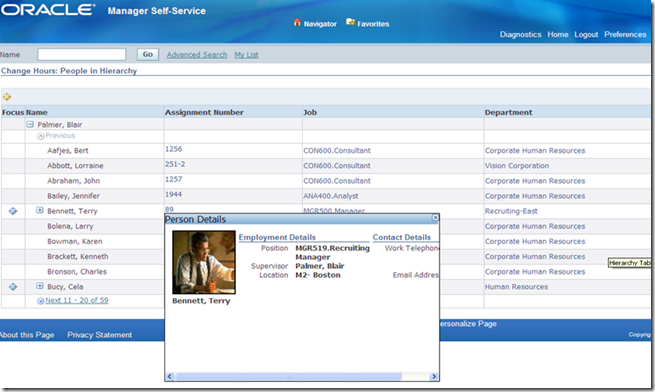Click the expand-all icon above the table
655x392 pixels.
point(7,97)
